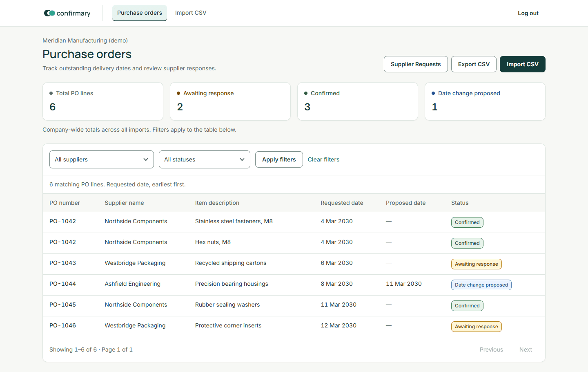Click Precision bearing housings description

(232, 284)
